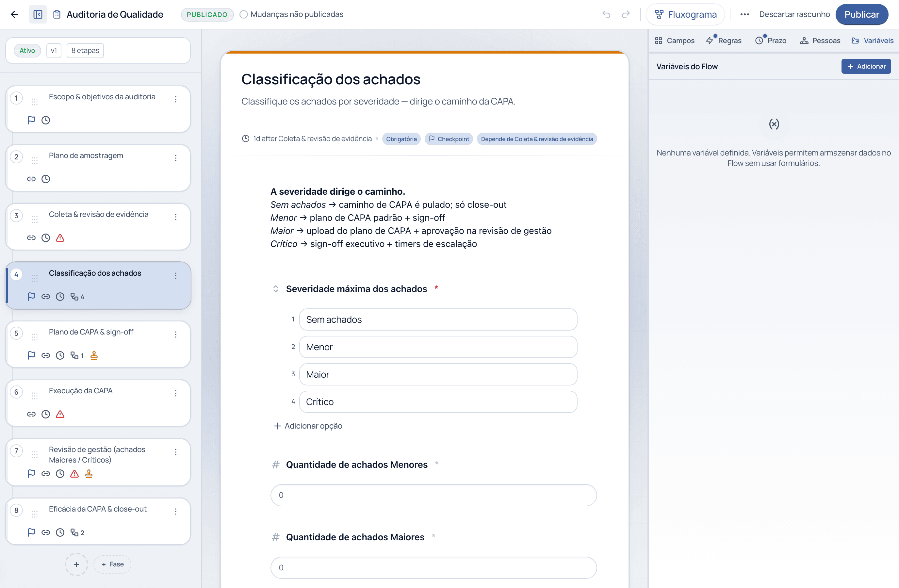Open options menu for Coleta & revisão step

pyautogui.click(x=176, y=217)
